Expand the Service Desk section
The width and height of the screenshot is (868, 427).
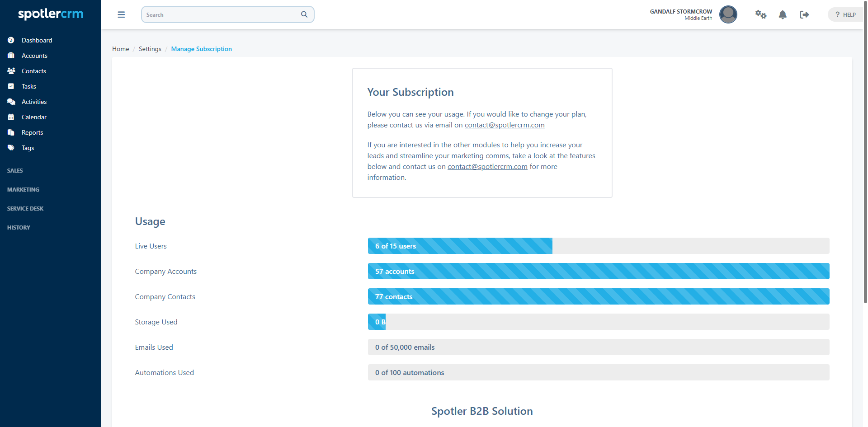[25, 208]
